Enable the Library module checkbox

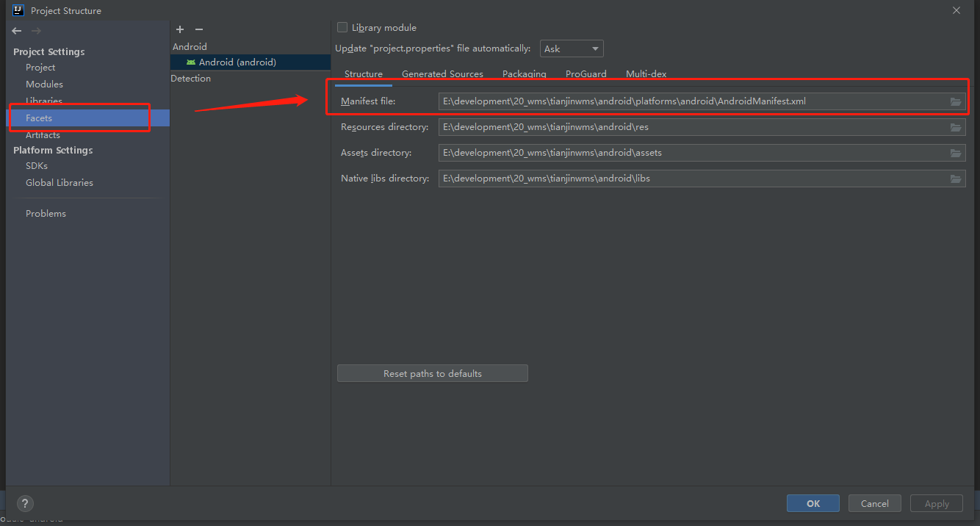342,27
